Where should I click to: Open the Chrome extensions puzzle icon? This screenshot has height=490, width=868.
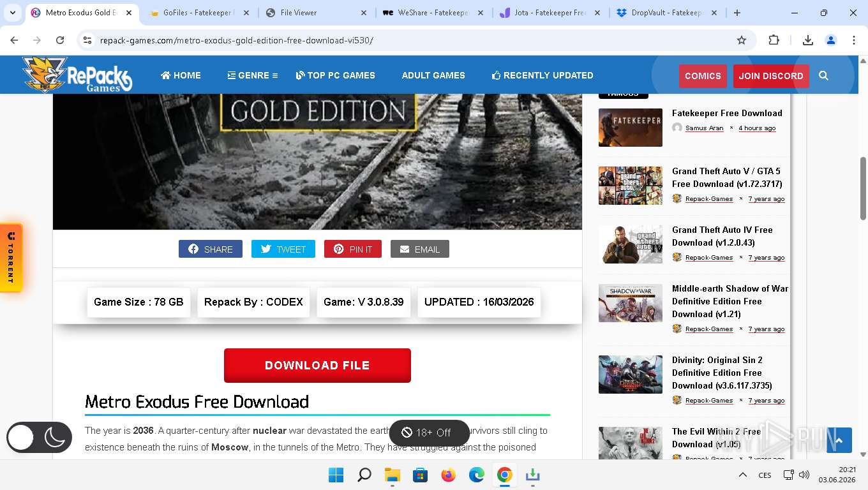point(774,40)
